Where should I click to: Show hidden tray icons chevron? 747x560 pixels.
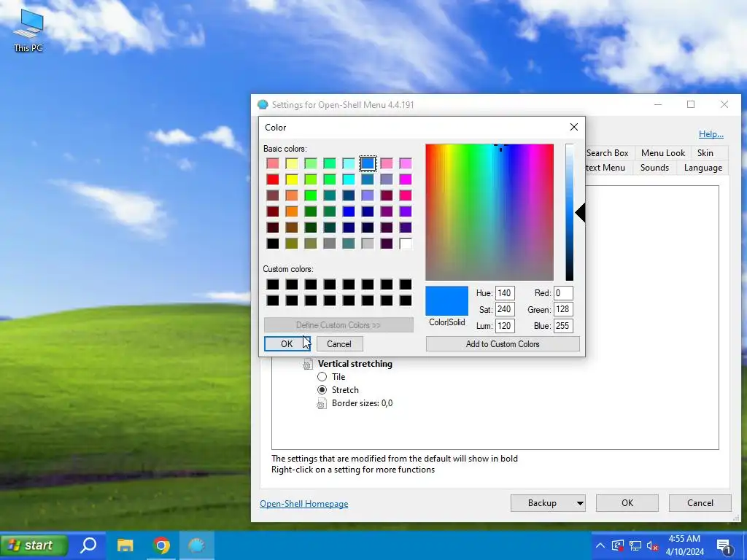600,545
